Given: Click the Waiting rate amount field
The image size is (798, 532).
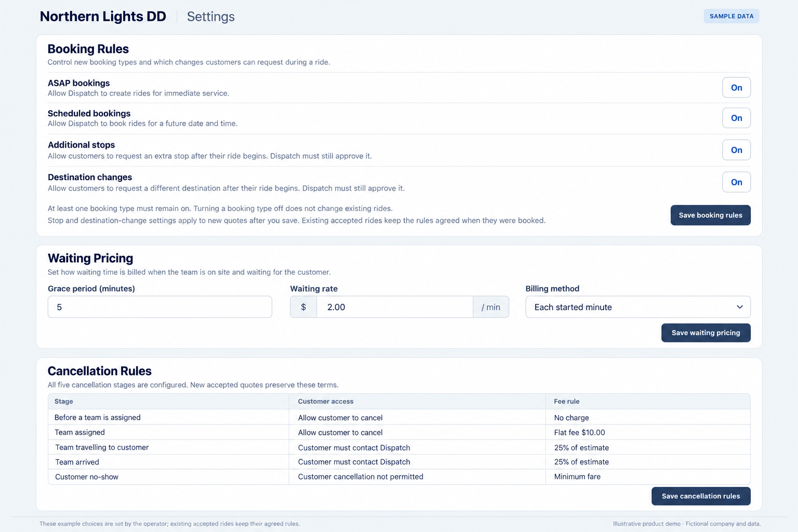Looking at the screenshot, I should point(395,307).
